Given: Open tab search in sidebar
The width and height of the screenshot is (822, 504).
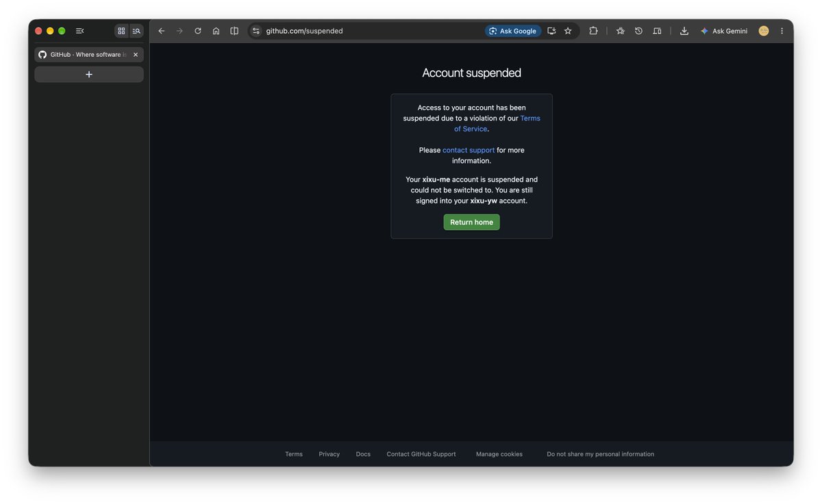Looking at the screenshot, I should [x=136, y=31].
